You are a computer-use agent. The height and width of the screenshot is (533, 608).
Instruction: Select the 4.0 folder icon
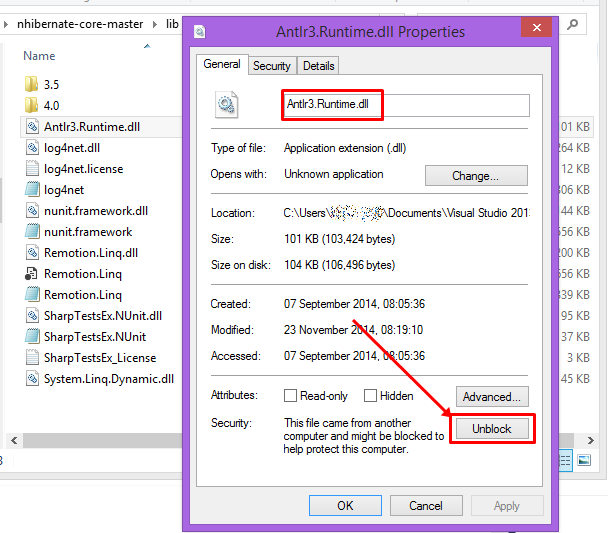[31, 105]
